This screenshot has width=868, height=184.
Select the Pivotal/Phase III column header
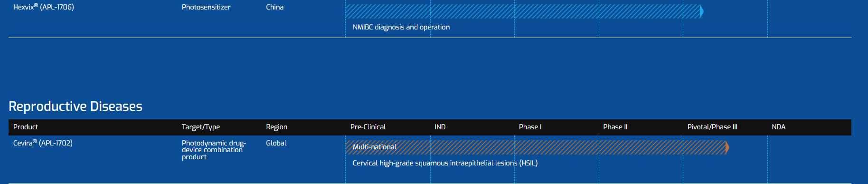point(712,127)
